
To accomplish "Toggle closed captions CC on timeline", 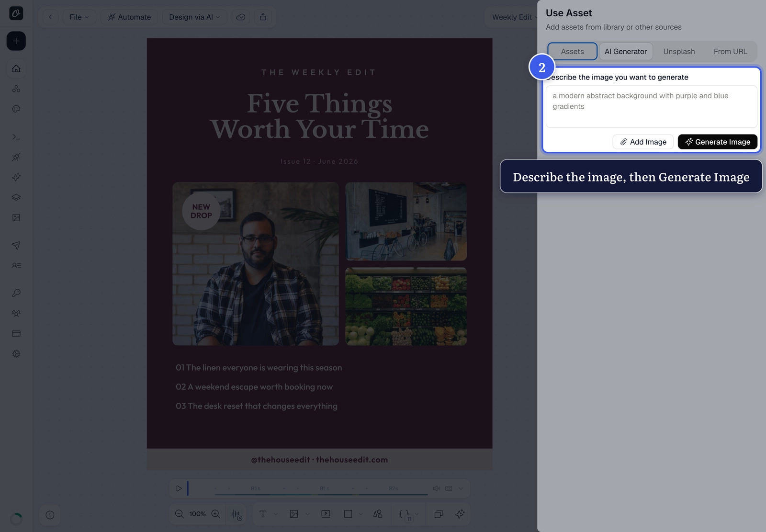I will pyautogui.click(x=449, y=488).
